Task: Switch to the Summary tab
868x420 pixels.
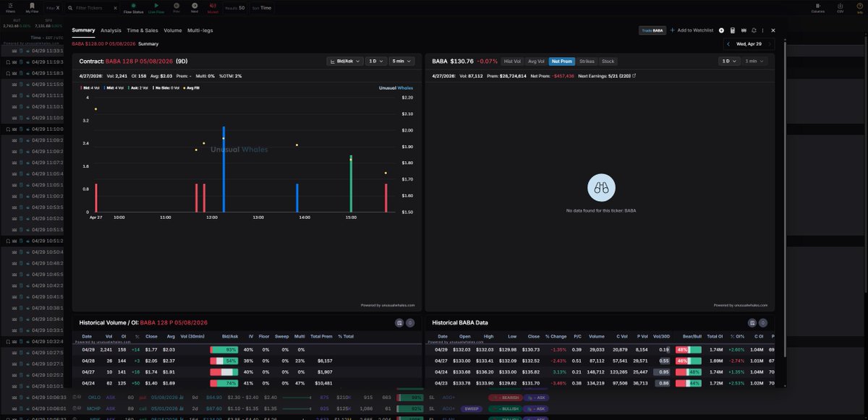Action: tap(83, 30)
